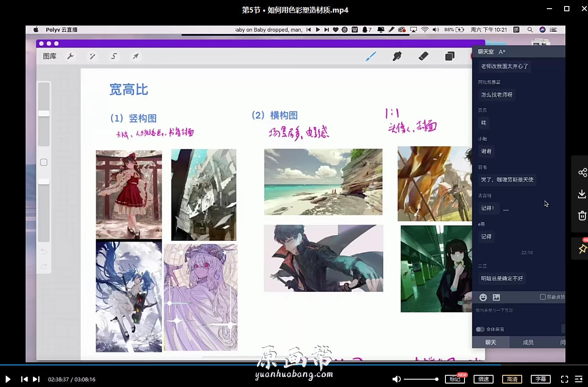Click the pink-haired girl illustration
Image resolution: width=588 pixels, height=387 pixels.
201,297
